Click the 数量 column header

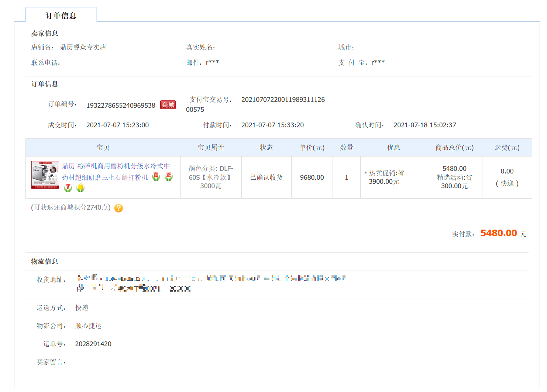(x=347, y=148)
